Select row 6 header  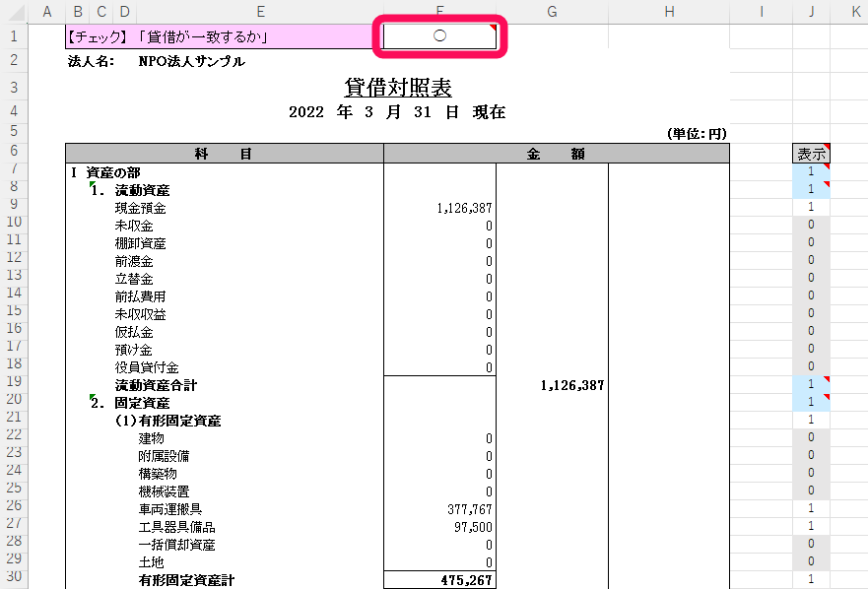pos(14,151)
